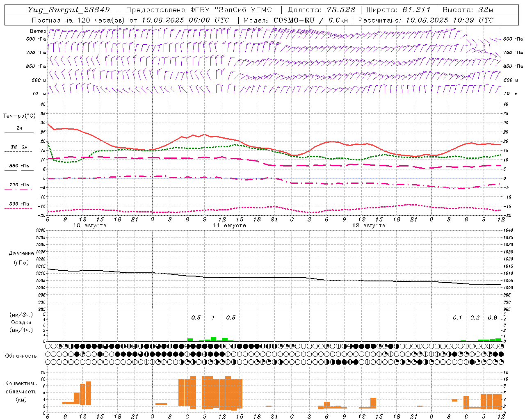Image resolution: width=525 pixels, height=420 pixels.
Task: Click the 'Td 2м' dew point legend entry
Action: coord(19,147)
